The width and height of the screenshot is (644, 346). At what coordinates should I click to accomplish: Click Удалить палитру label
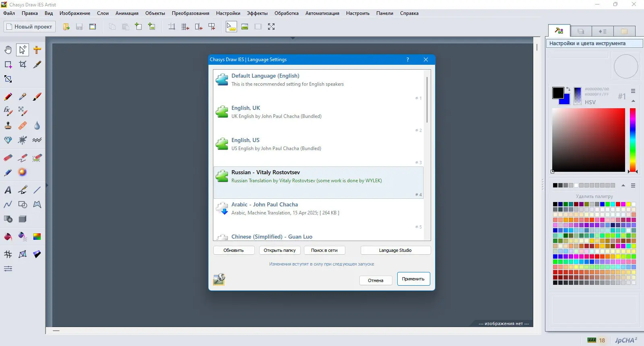tap(594, 196)
